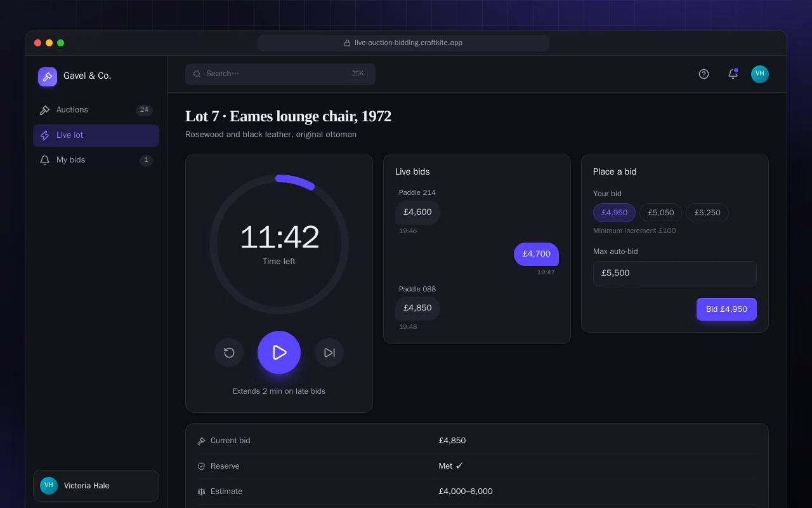Open the help question mark icon
This screenshot has height=508, width=812.
[x=704, y=74]
